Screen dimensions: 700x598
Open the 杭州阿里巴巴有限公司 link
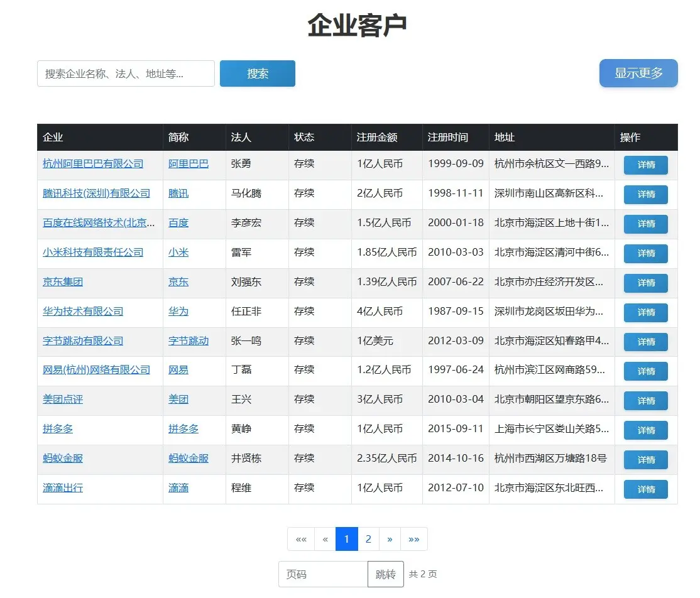click(93, 164)
